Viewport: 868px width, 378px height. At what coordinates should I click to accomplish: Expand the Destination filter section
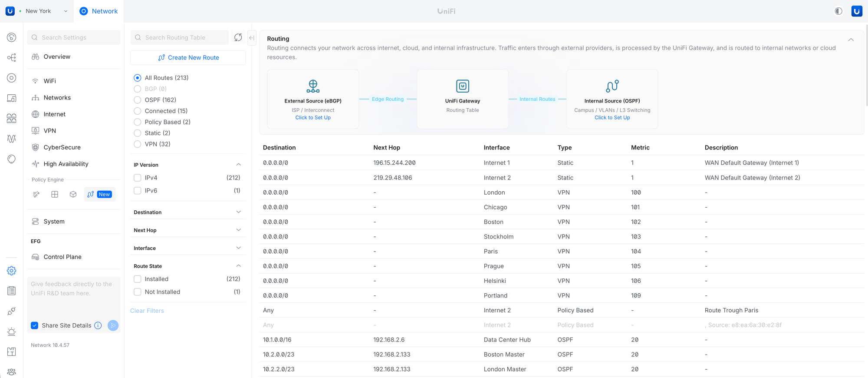coord(238,212)
